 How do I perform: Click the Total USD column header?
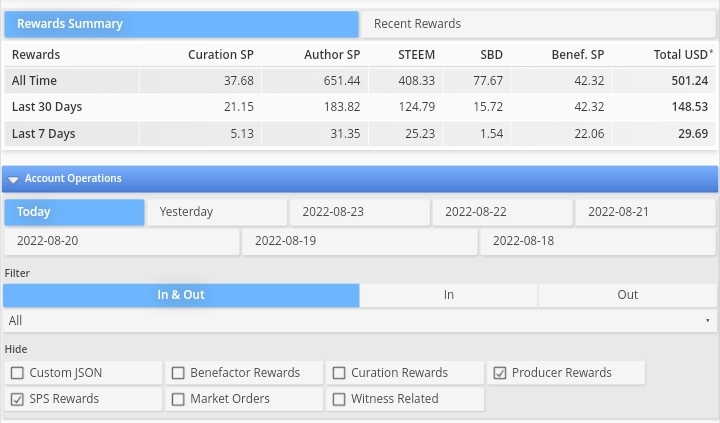point(683,55)
